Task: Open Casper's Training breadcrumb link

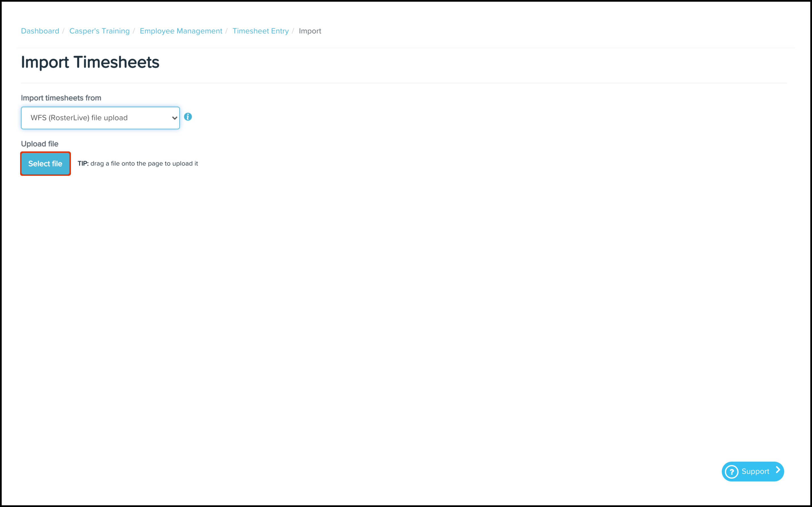Action: pyautogui.click(x=99, y=31)
